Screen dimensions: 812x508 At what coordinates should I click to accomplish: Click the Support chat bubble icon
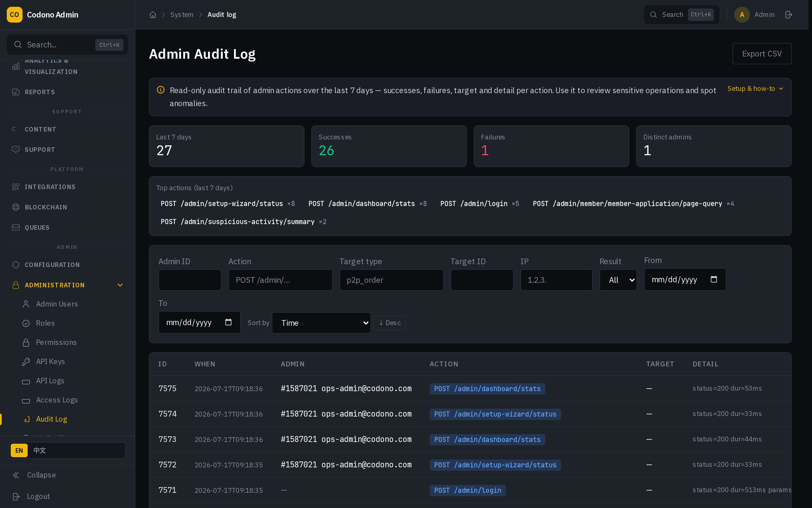coord(16,150)
